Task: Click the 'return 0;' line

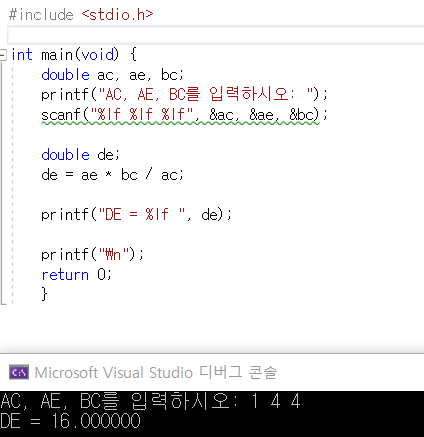Action: (x=76, y=275)
